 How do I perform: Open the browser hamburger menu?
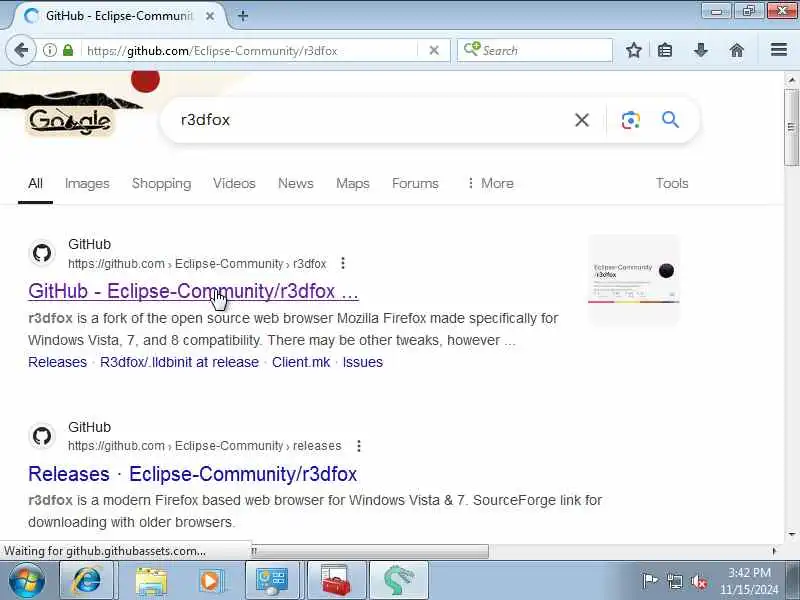pyautogui.click(x=779, y=49)
